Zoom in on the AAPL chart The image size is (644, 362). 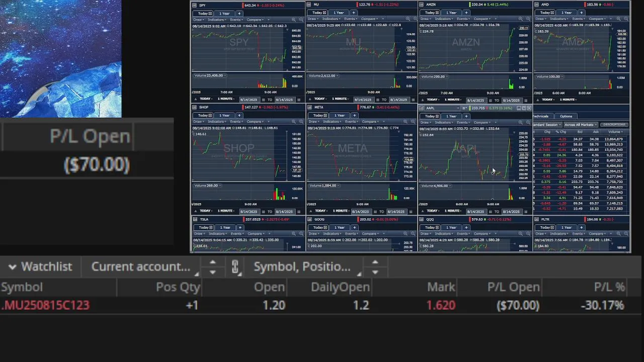tap(520, 123)
